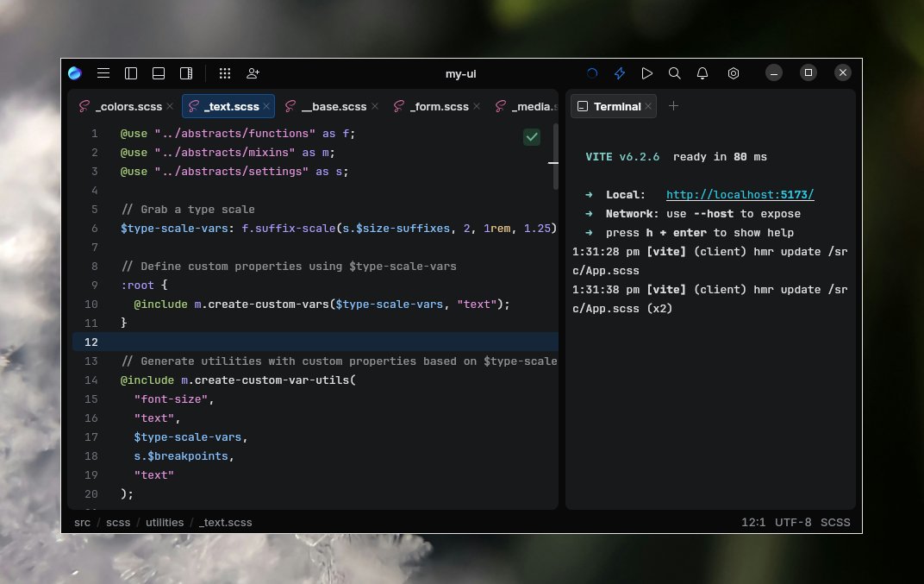Click __base.scss tab's Sass file icon
The image size is (924, 584).
290,106
